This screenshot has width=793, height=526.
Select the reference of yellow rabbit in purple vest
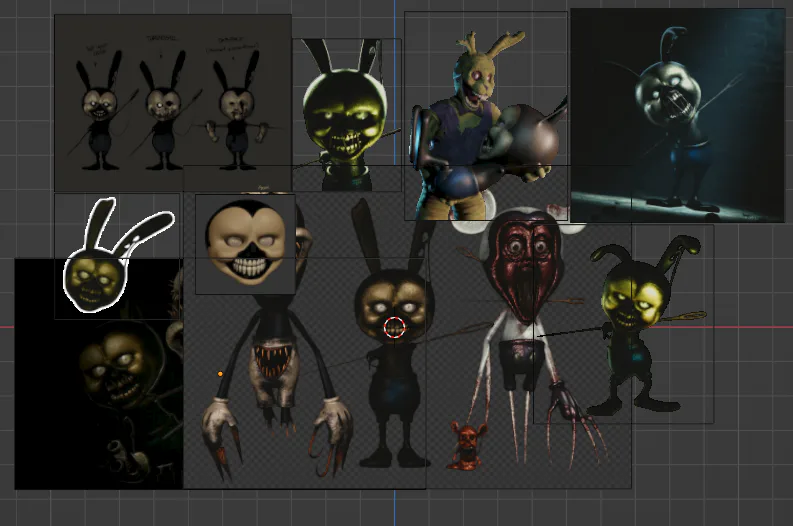coord(486,116)
